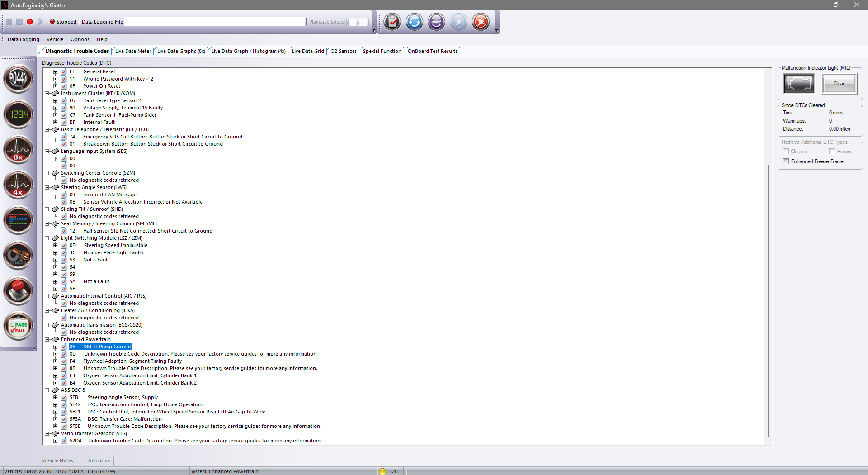868x475 pixels.
Task: Enable the Enhanced Freeze Frame checkbox
Action: point(786,161)
